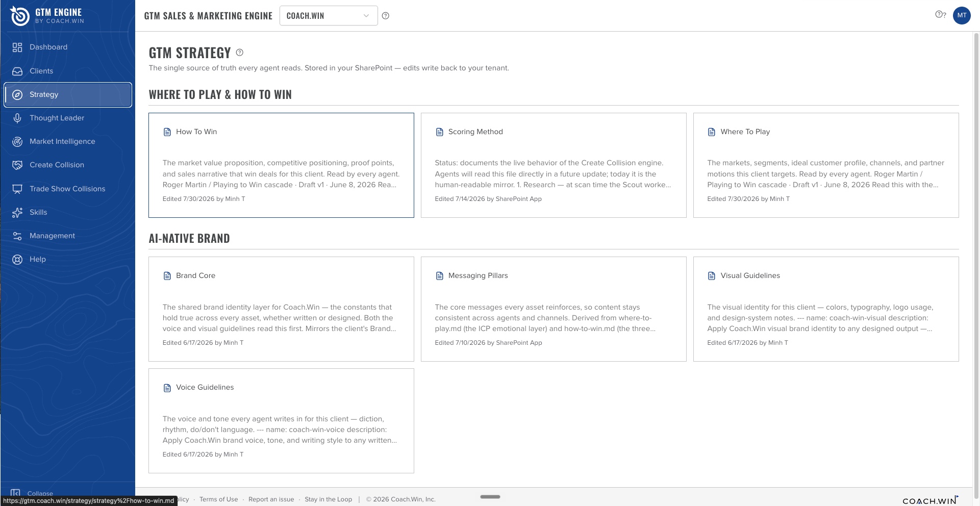
Task: Go to Trade Show Collisions
Action: (68, 189)
